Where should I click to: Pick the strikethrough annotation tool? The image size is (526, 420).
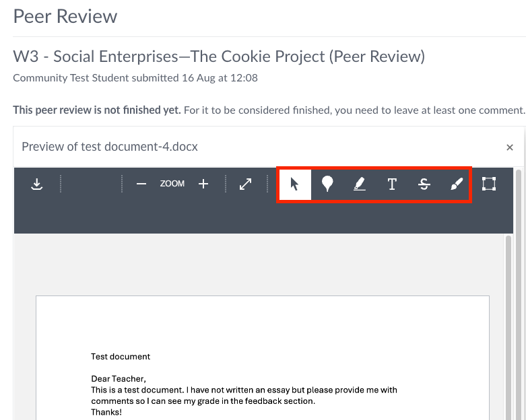click(x=424, y=184)
